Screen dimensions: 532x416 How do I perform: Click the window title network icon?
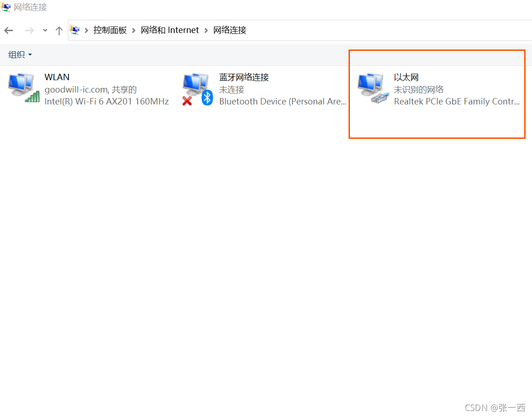(6, 7)
